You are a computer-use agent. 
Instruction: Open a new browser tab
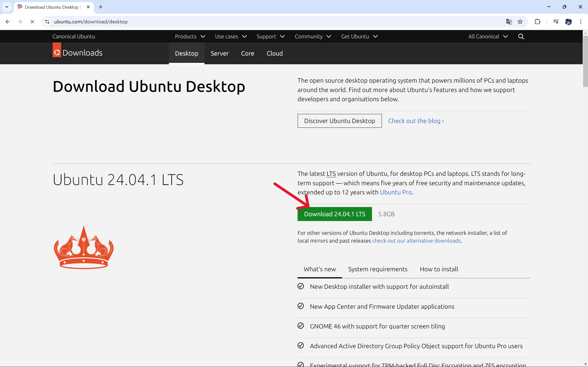coord(101,7)
